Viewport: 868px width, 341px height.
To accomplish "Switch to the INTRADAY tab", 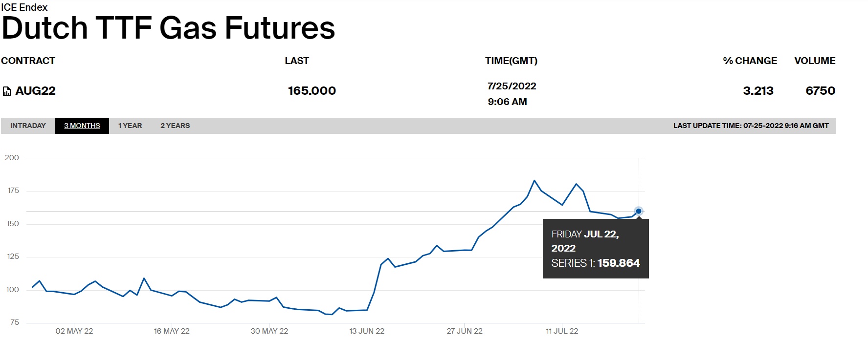I will click(x=28, y=126).
